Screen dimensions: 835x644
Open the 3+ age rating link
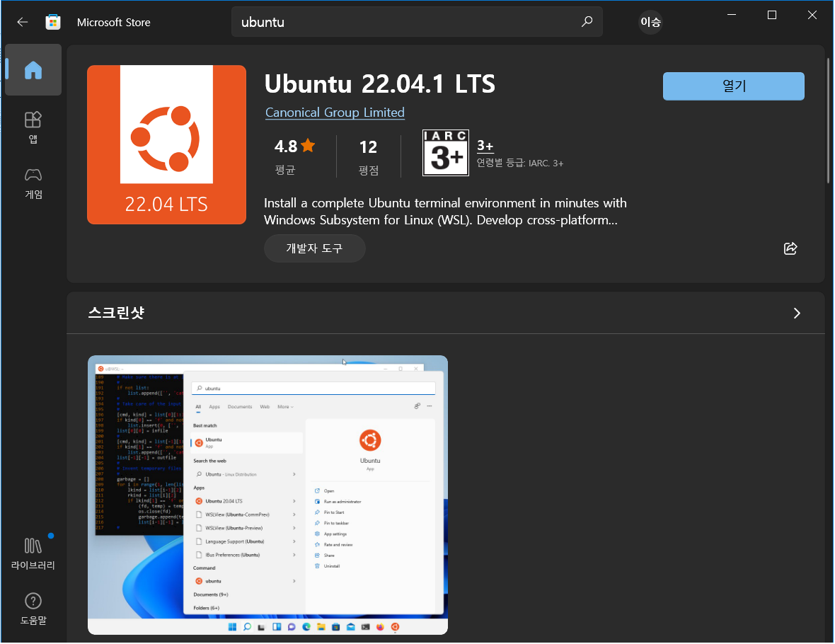pyautogui.click(x=485, y=145)
